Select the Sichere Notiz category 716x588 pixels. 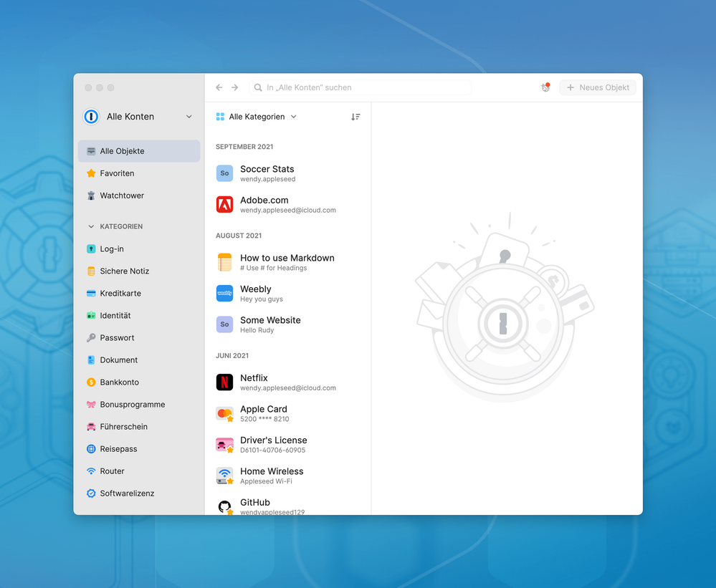pos(124,271)
